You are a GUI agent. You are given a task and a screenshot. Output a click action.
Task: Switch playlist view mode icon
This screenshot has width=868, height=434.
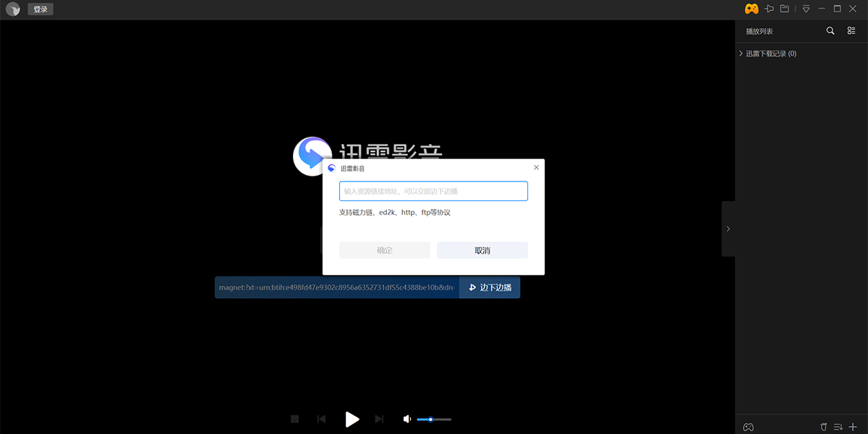[x=851, y=31]
